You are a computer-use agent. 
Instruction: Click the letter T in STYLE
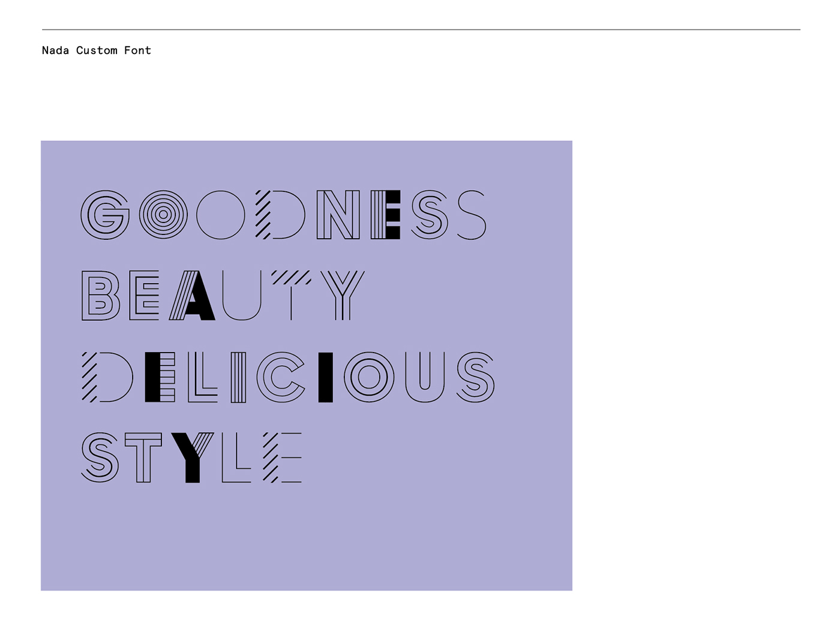coord(143,457)
